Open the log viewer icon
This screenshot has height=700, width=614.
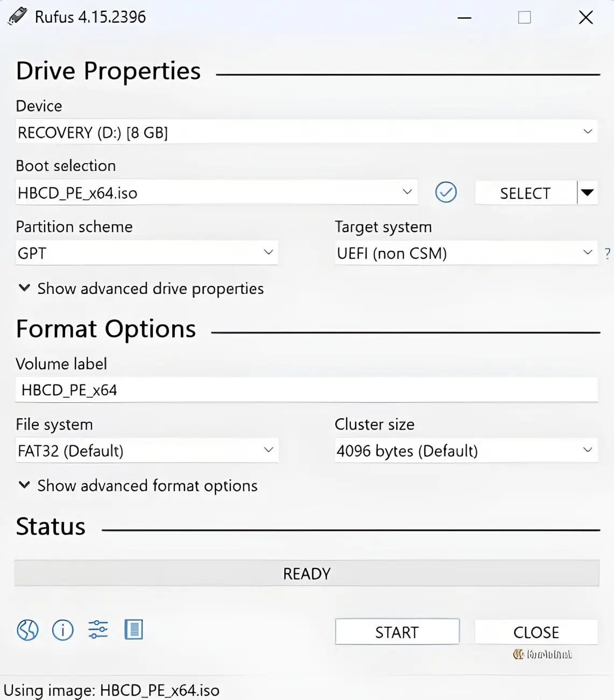[133, 629]
